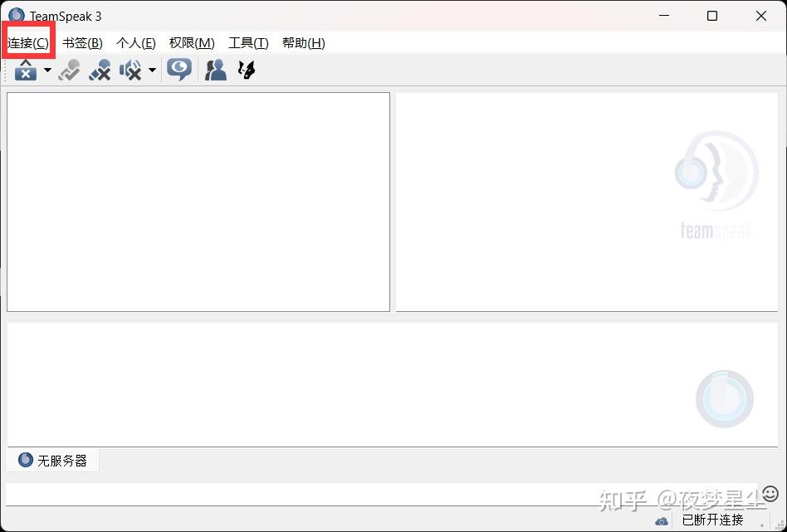This screenshot has height=532, width=787.
Task: Open the 工具(T) menu
Action: [247, 42]
